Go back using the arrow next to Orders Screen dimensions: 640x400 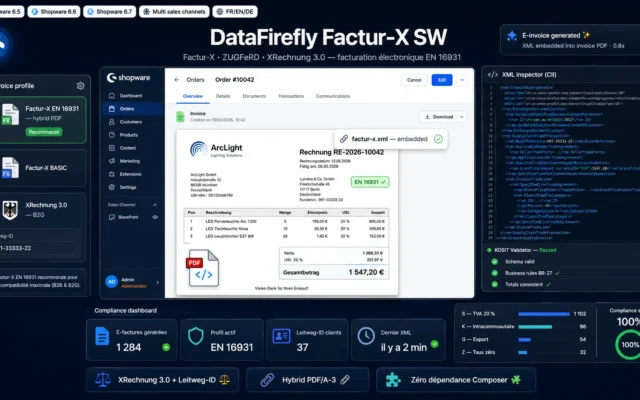point(176,80)
